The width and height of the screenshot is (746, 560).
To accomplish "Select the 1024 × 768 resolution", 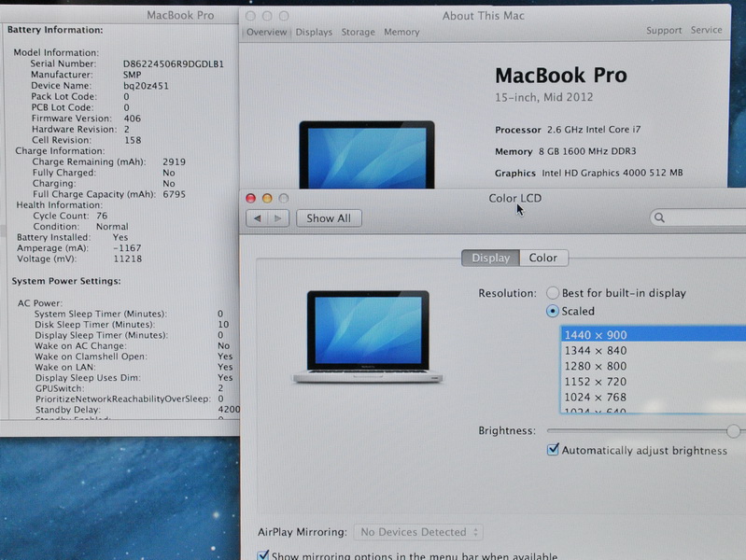I will pos(654,398).
